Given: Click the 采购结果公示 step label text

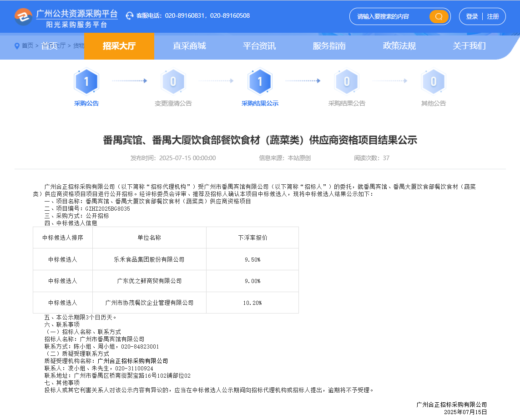Looking at the screenshot, I should [260, 103].
